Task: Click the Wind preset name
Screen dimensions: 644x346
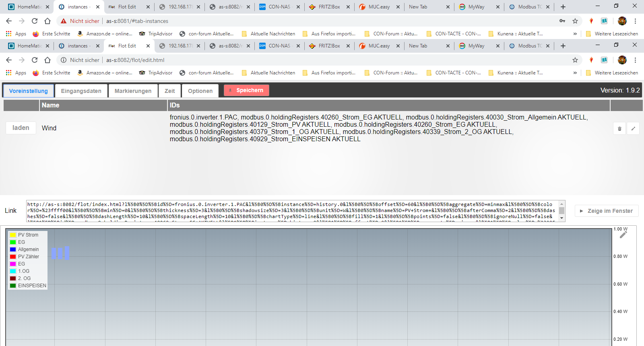Action: [49, 128]
